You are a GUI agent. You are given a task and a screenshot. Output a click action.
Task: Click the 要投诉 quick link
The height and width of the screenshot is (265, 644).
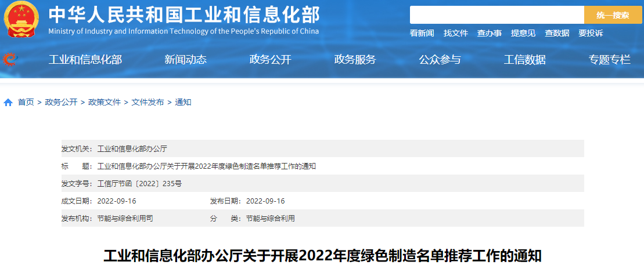(590, 33)
